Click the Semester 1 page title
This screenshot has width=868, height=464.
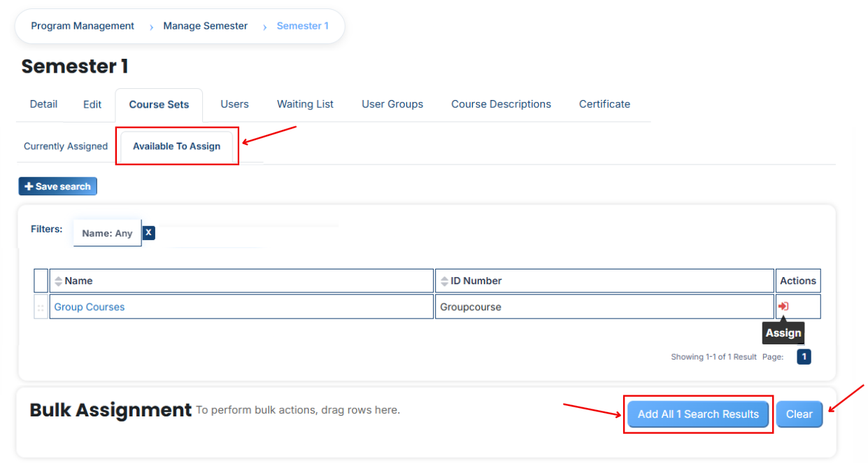75,66
